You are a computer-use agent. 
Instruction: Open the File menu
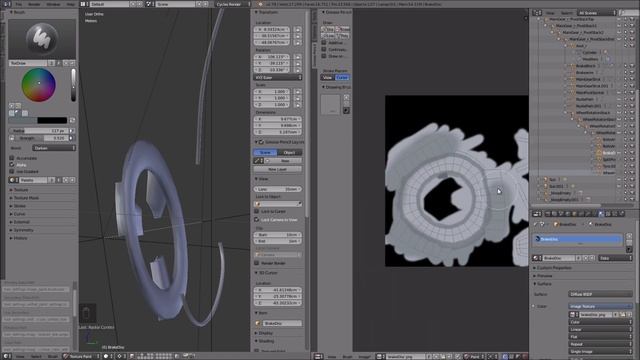coord(19,4)
